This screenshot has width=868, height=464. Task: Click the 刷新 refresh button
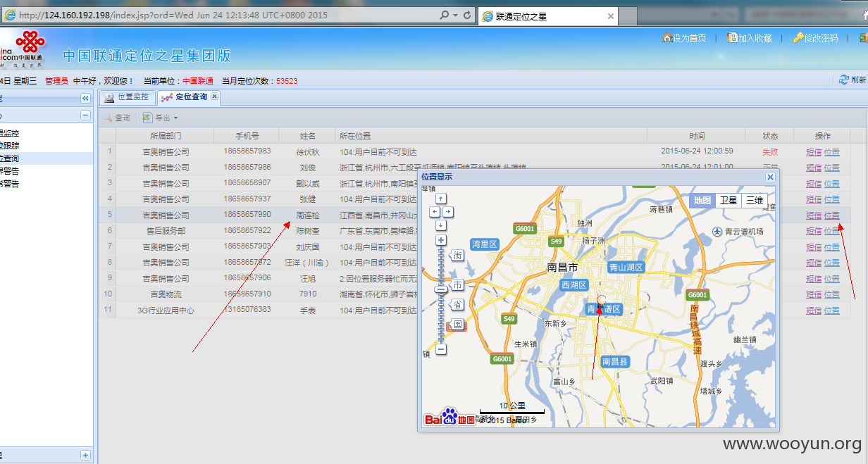(x=852, y=80)
